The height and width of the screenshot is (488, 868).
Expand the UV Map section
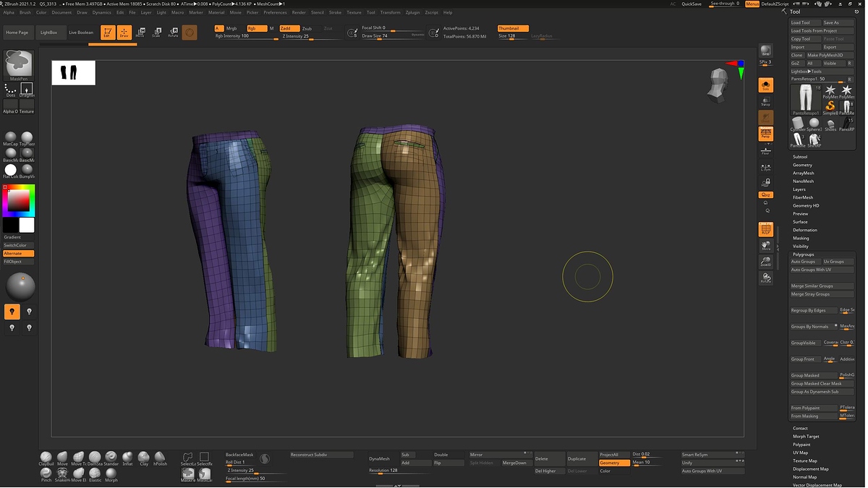[800, 453]
